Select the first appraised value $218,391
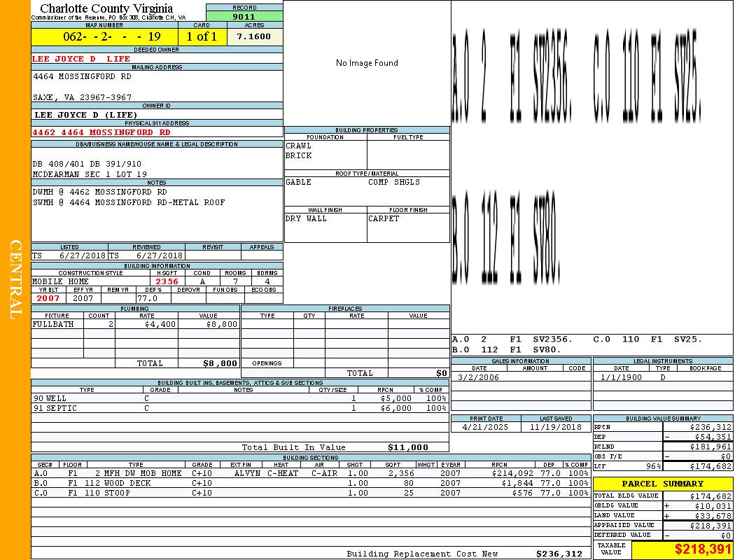Screen dimensions: 735x560 (x=710, y=526)
